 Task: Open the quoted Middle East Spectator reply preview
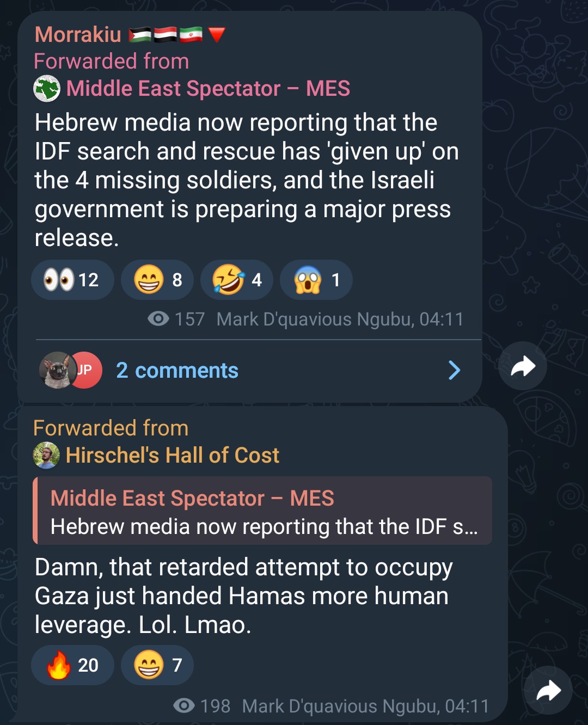coord(262,511)
